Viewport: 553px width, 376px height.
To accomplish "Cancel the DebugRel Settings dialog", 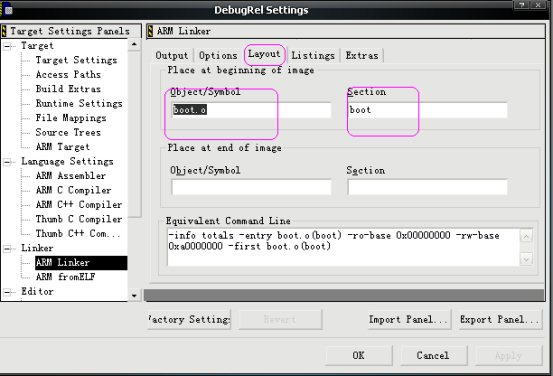I will pyautogui.click(x=433, y=356).
